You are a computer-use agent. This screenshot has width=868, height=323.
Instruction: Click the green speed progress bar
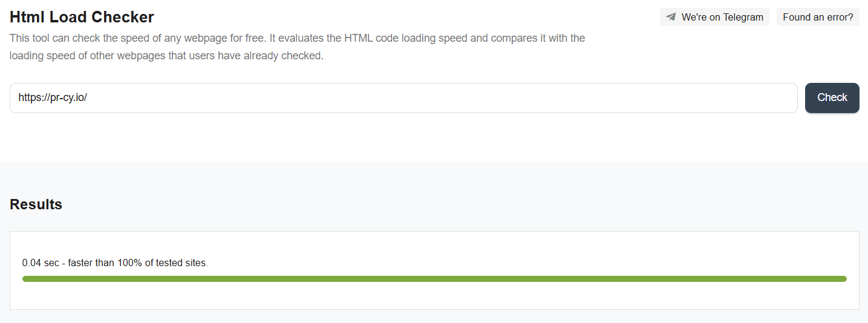(x=434, y=279)
